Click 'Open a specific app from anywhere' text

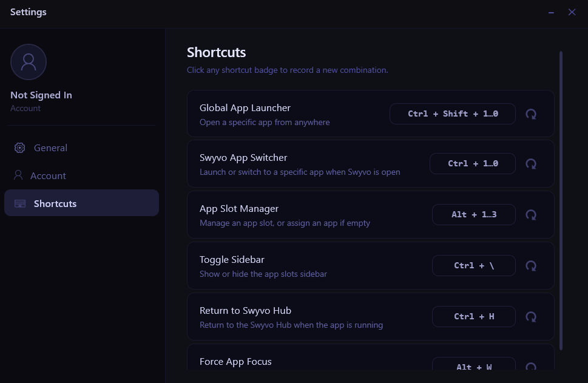pos(265,122)
